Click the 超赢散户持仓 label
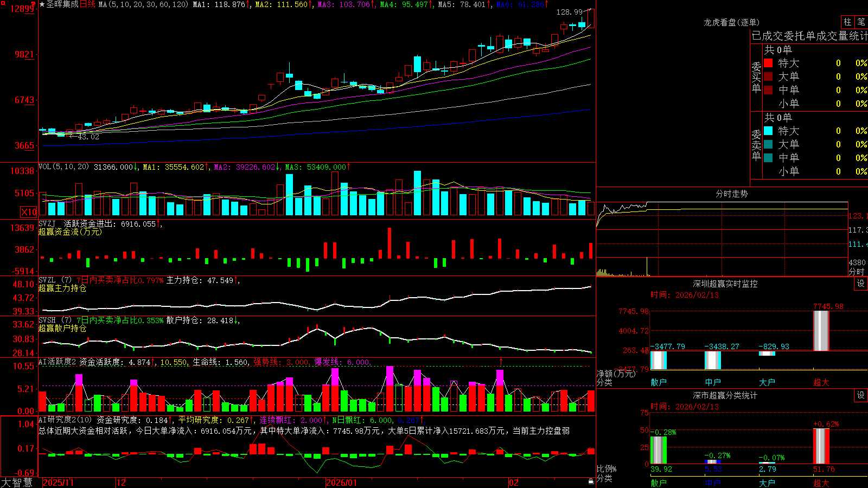Viewport: 868px width, 488px height. tap(62, 328)
